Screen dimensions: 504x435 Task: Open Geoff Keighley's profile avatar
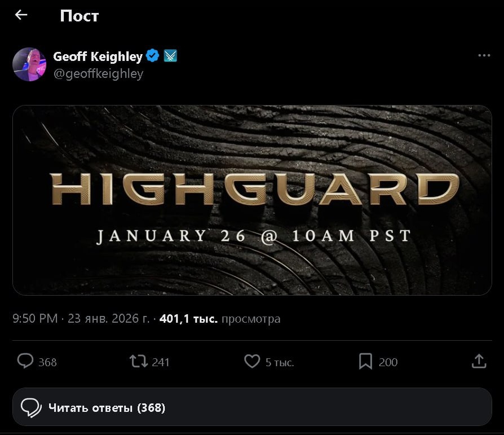coord(29,64)
